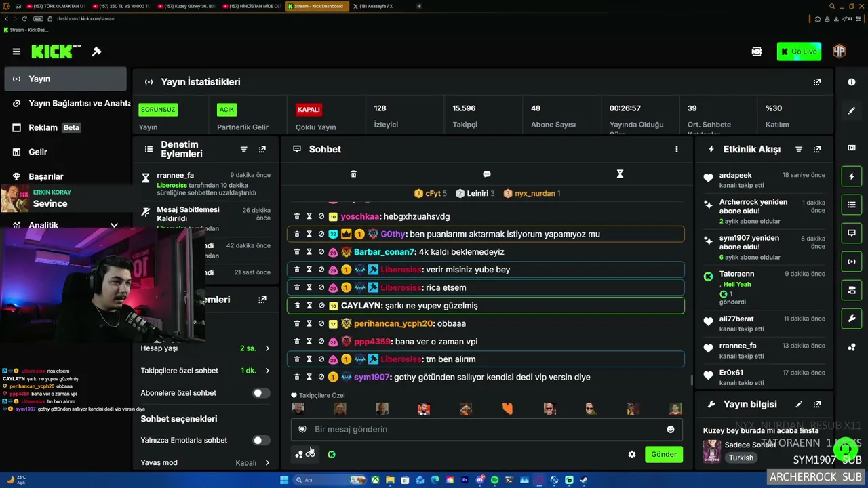
Task: Click the theater icon left of Go Live
Action: pyautogui.click(x=757, y=52)
